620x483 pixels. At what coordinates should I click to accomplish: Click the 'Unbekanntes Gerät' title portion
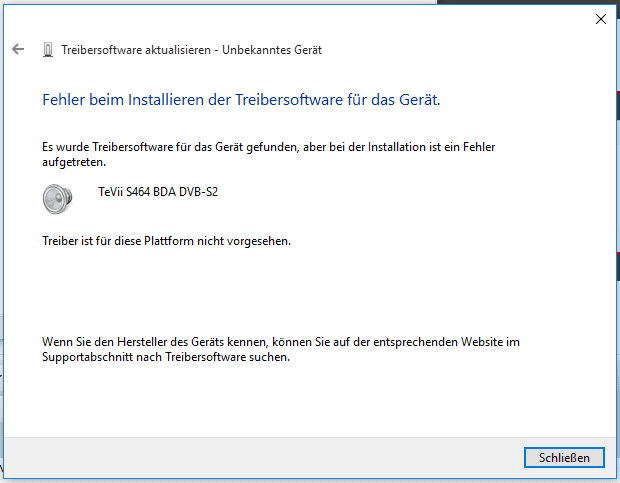[x=272, y=50]
